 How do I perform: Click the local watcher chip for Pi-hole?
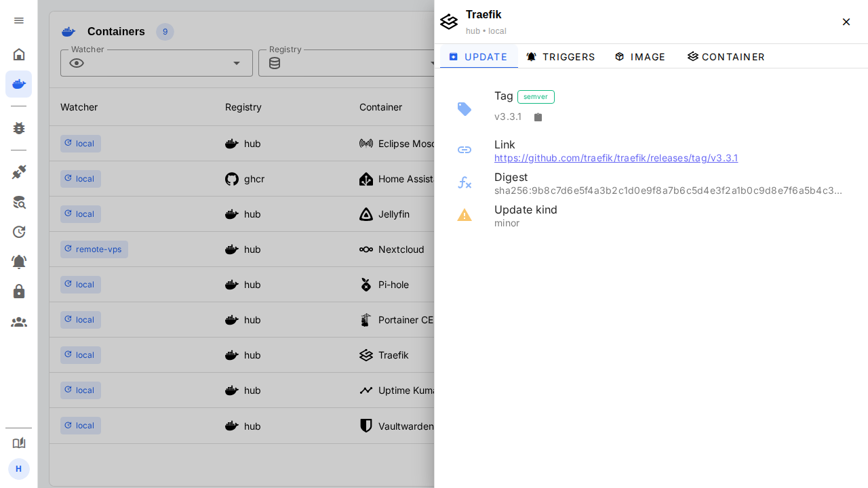(81, 285)
